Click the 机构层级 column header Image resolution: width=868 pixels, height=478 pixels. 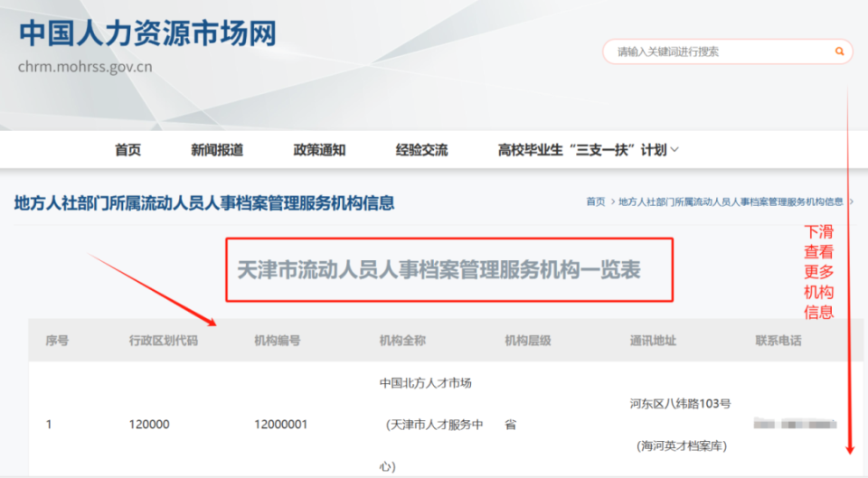tap(527, 341)
